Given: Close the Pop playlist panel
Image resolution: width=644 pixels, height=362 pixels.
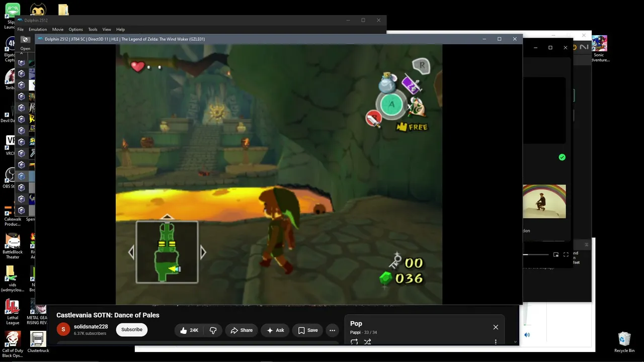Looking at the screenshot, I should [x=496, y=327].
